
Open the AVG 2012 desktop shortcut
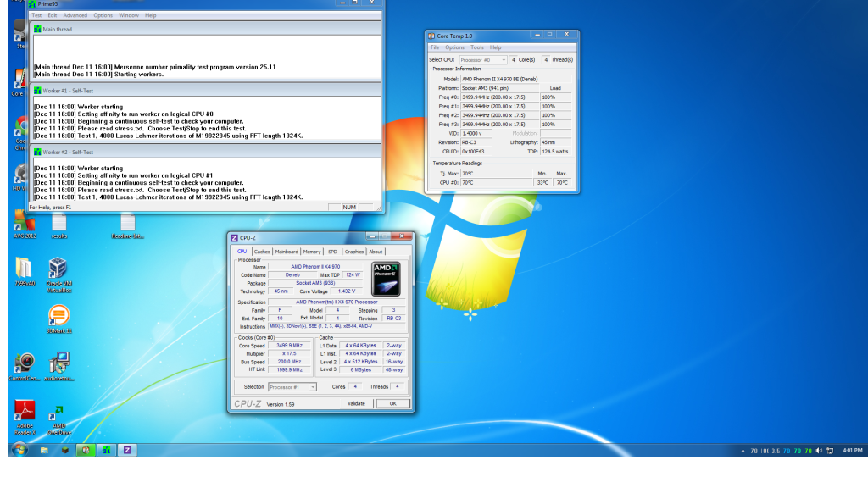25,223
